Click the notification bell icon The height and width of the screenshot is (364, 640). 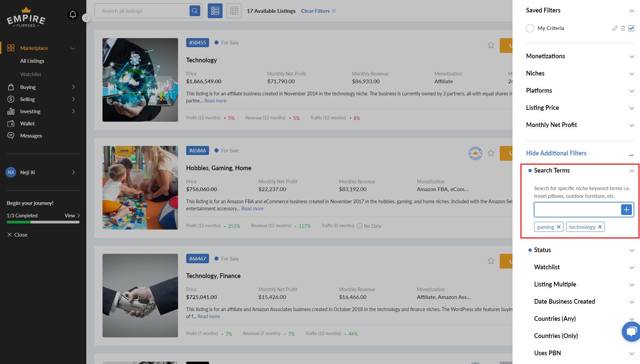point(72,14)
